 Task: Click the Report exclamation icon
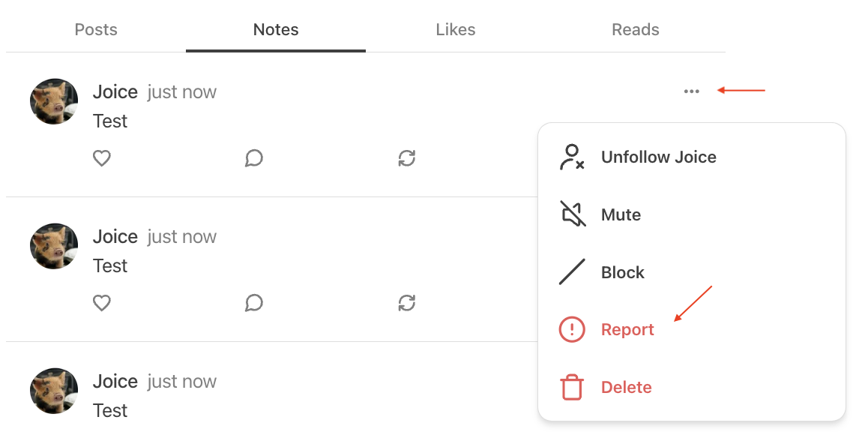(x=572, y=329)
